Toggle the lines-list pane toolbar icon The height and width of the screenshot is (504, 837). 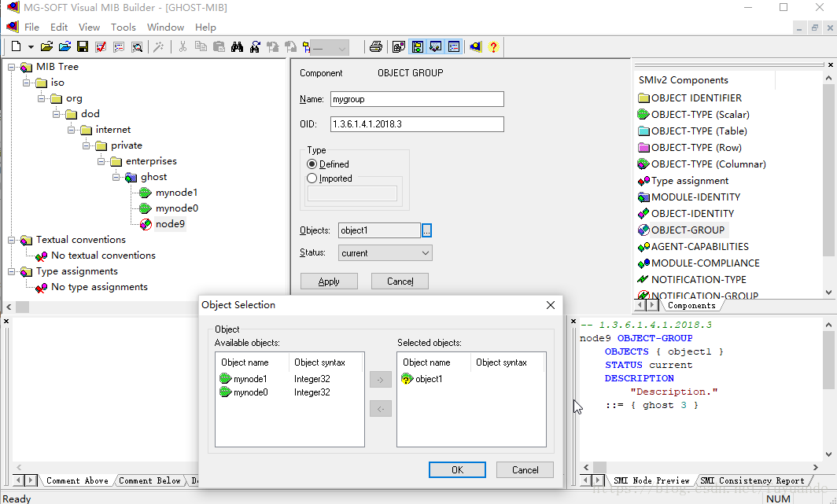(x=454, y=47)
